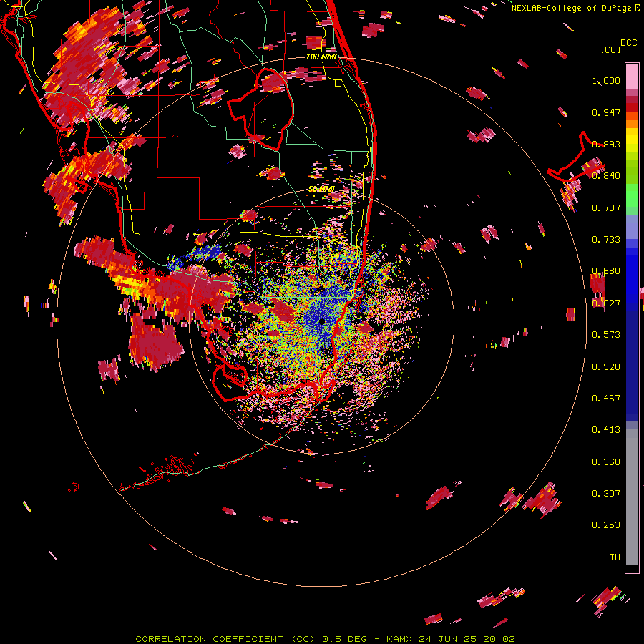Select the 0.680 scale value

coord(606,271)
